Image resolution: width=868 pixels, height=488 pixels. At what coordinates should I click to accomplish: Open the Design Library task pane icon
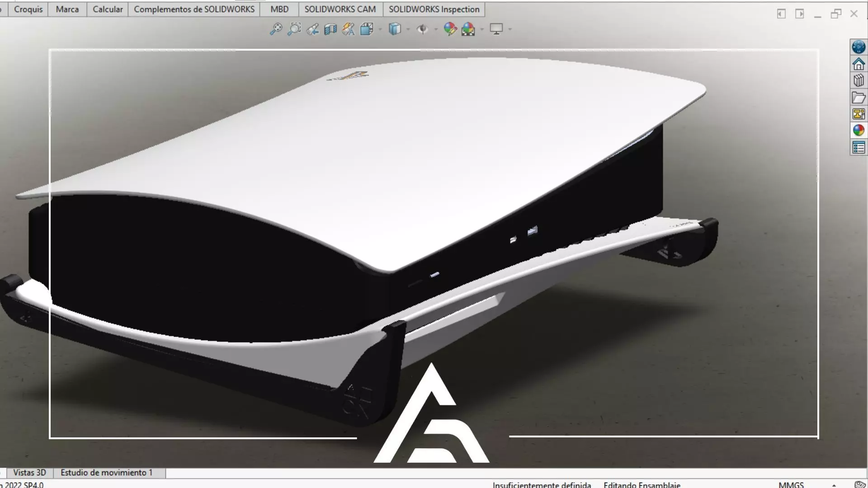click(x=859, y=80)
